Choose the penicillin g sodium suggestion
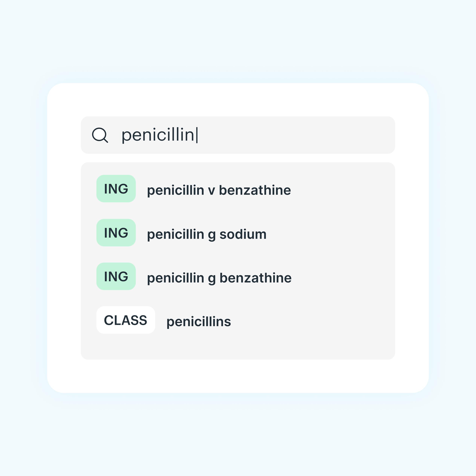The width and height of the screenshot is (476, 476). 206,234
